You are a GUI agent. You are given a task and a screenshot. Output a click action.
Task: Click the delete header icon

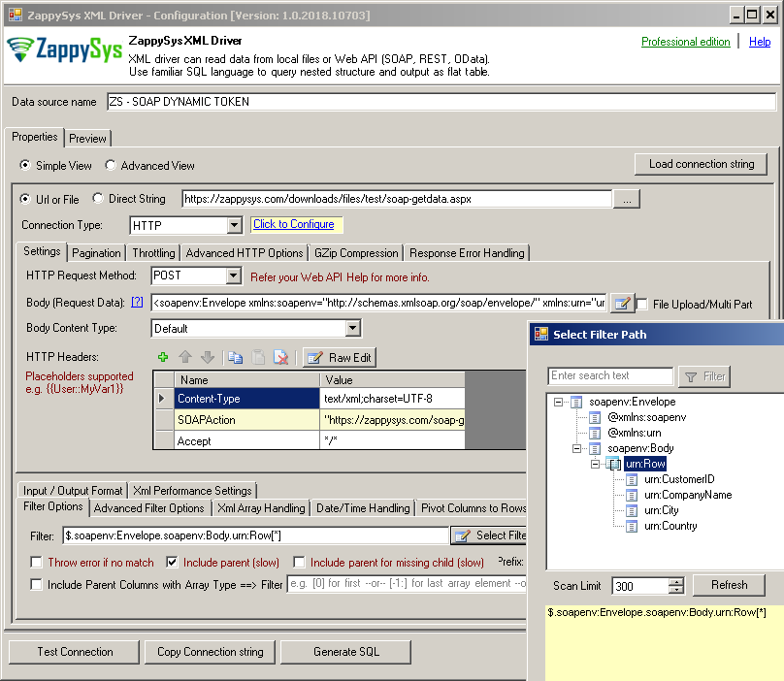point(281,357)
